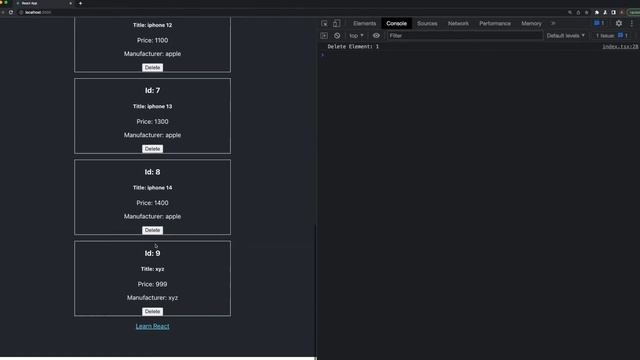Open the 'top' JavaScript context dropdown

point(356,36)
